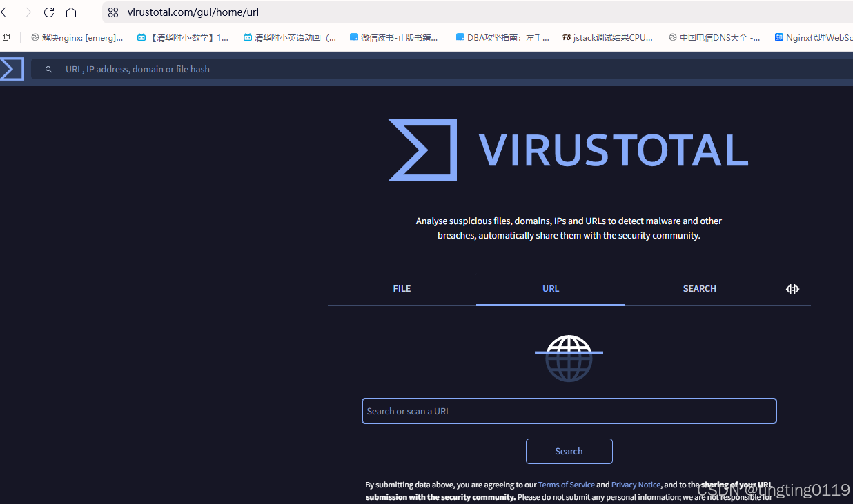Open the 解决nginx: [emerg] bookmark
This screenshot has height=504, width=853.
click(x=77, y=38)
